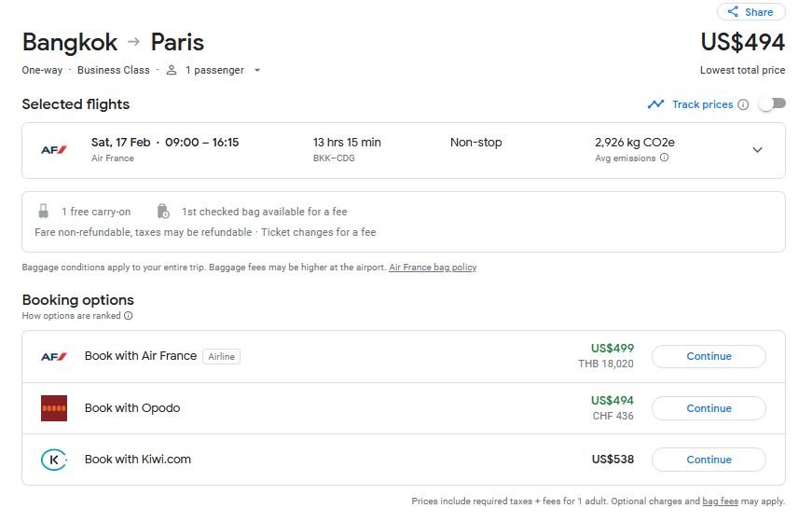Image resolution: width=812 pixels, height=522 pixels.
Task: Click the Book with Air France option
Action: click(141, 356)
